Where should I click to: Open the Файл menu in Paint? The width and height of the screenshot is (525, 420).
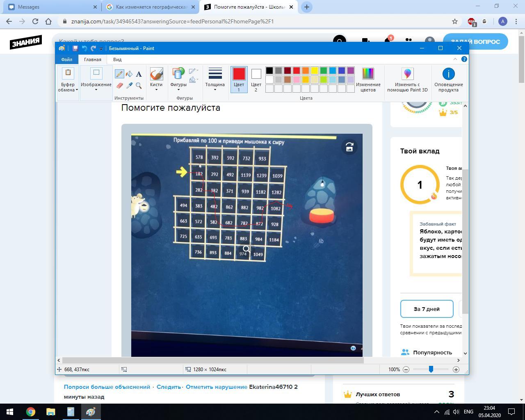67,59
